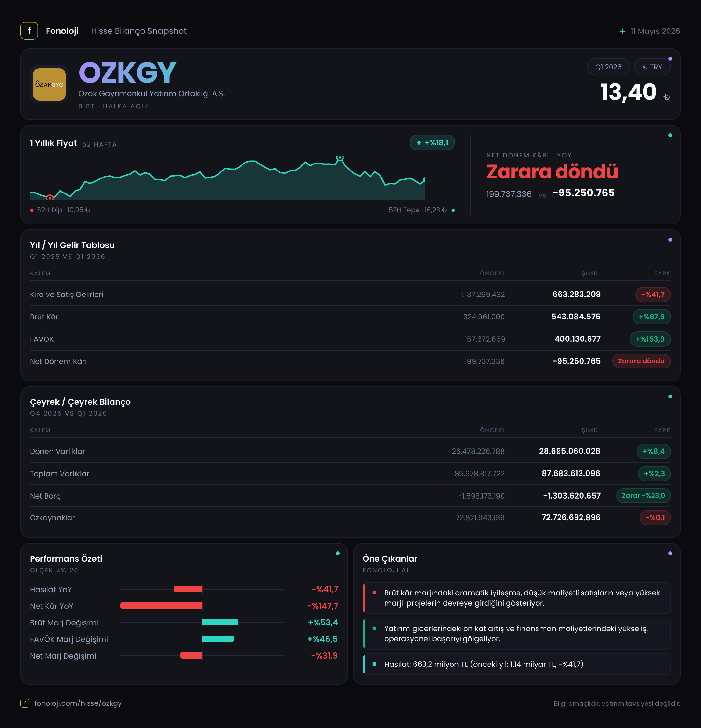Click the Brüt Marj Değişimi teal bar
Screen dimensions: 701x728
220,622
